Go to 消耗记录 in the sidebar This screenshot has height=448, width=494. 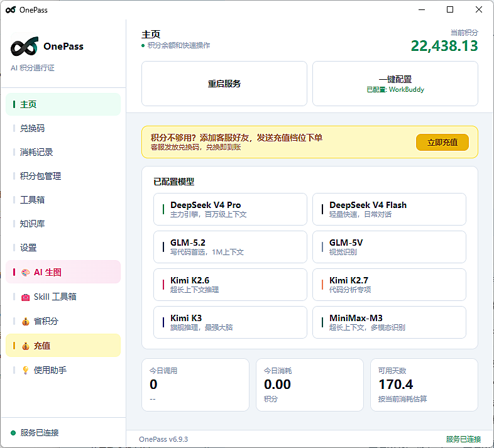point(63,152)
